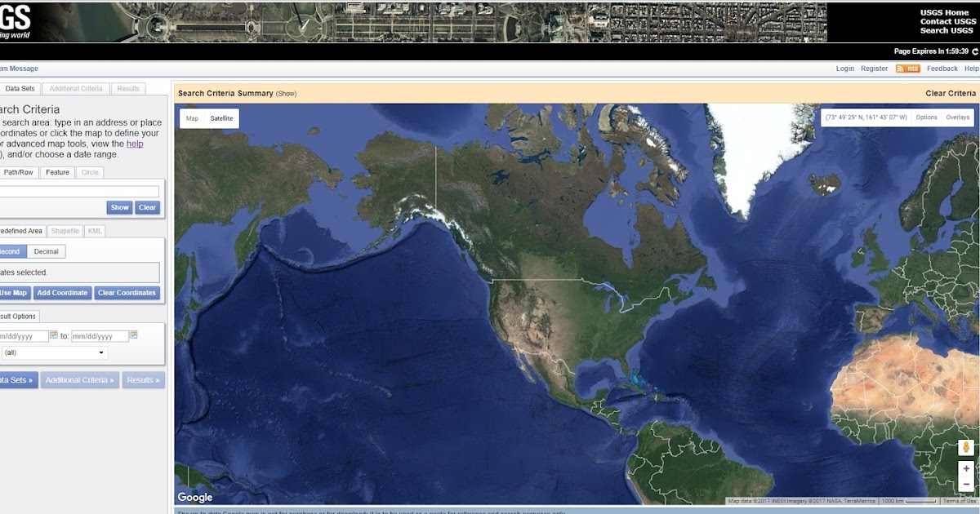The width and height of the screenshot is (980, 514).
Task: Select Degree/Minute/Second coordinate format
Action: point(9,251)
